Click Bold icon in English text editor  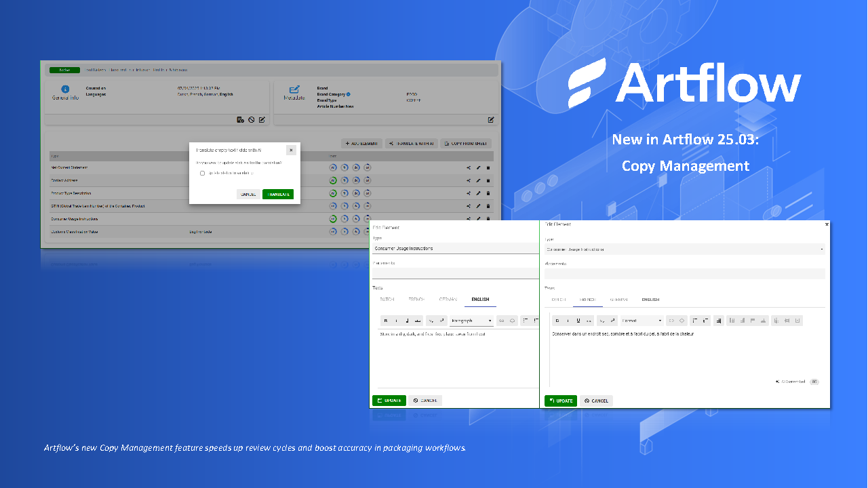pyautogui.click(x=386, y=321)
